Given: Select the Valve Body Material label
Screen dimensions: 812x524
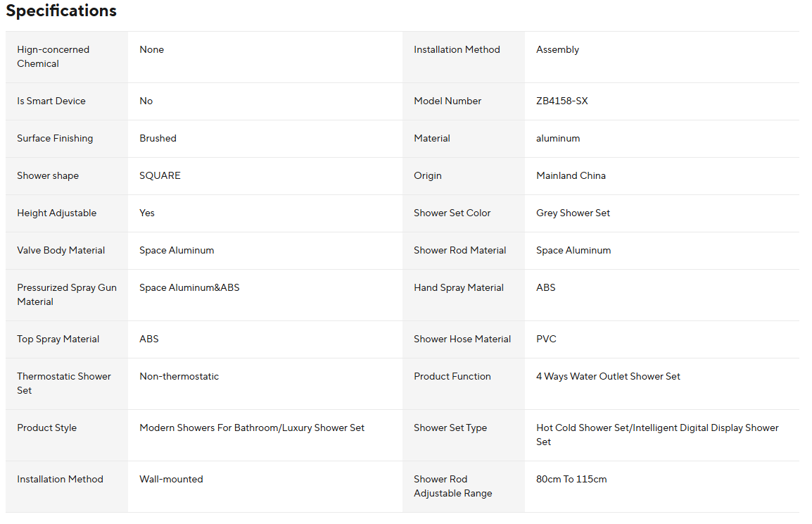Looking at the screenshot, I should pyautogui.click(x=61, y=250).
